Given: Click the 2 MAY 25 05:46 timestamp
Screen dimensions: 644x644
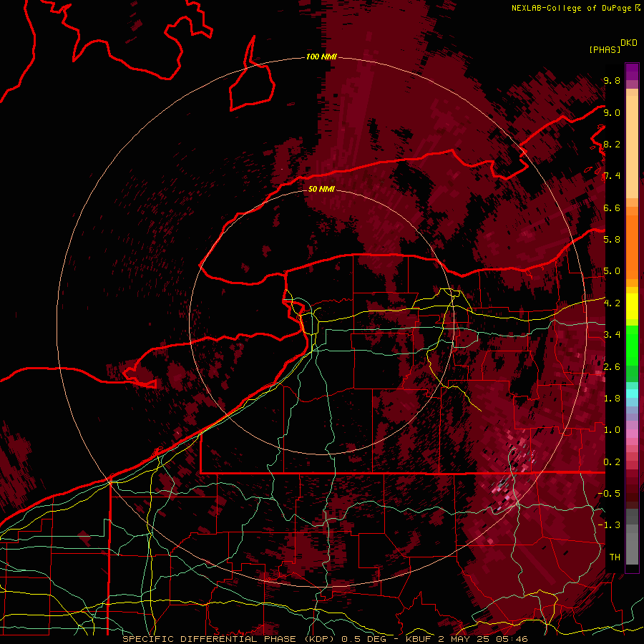Looking at the screenshot, I should [483, 639].
